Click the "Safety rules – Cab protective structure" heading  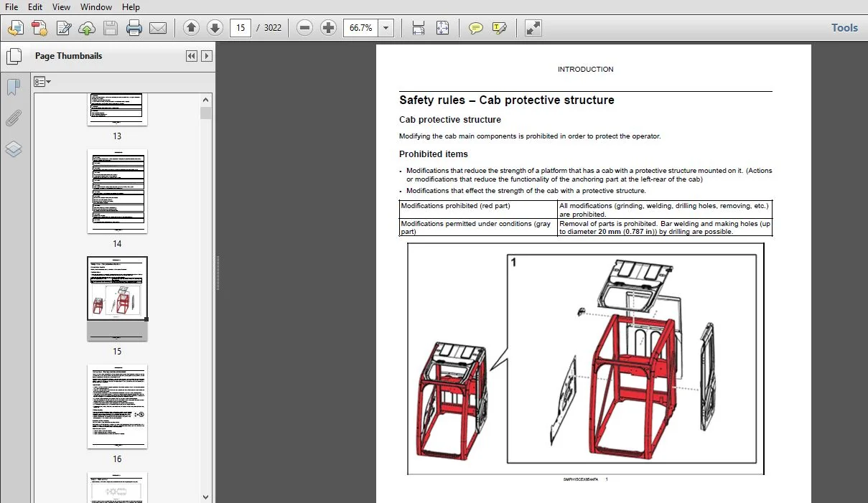(507, 100)
